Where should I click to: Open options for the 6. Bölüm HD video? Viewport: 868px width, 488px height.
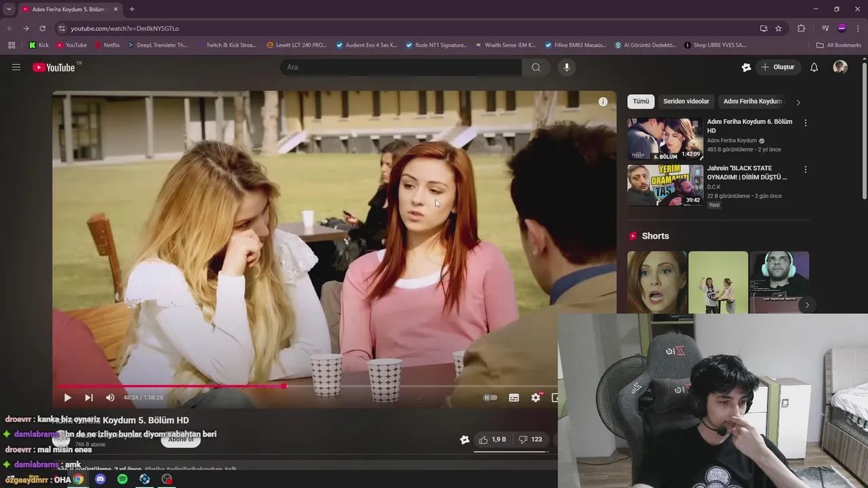[x=806, y=123]
